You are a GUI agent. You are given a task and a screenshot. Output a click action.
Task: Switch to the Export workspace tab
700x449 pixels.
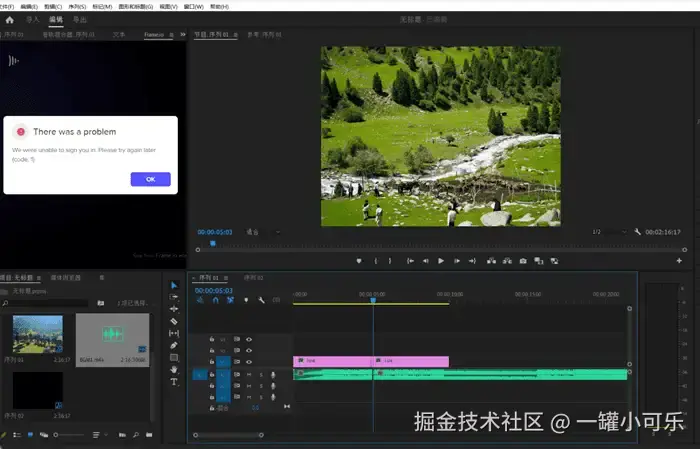[80, 20]
